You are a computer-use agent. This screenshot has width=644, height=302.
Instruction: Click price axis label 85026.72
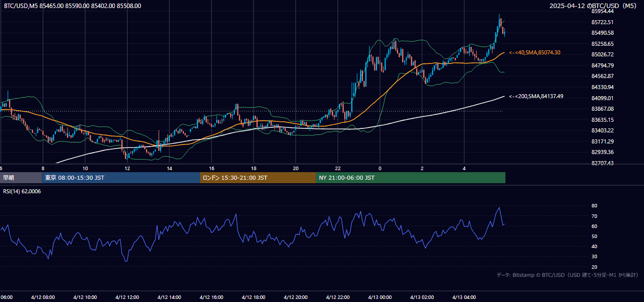602,54
